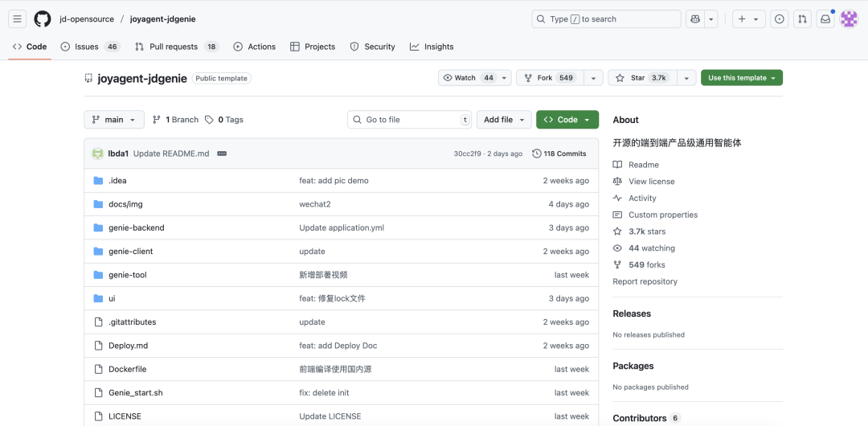Open 'feat: add pic demo' commit message
The height and width of the screenshot is (426, 868).
[x=334, y=181]
